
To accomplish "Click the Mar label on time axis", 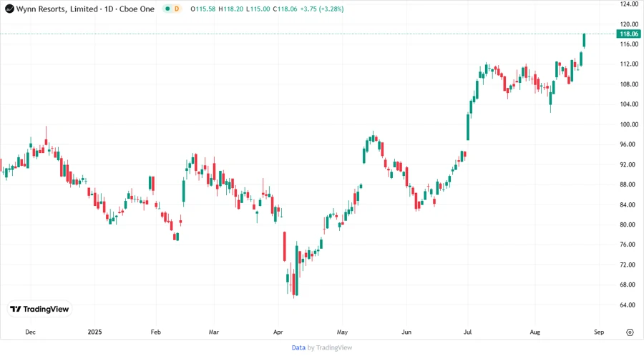I will (x=213, y=332).
